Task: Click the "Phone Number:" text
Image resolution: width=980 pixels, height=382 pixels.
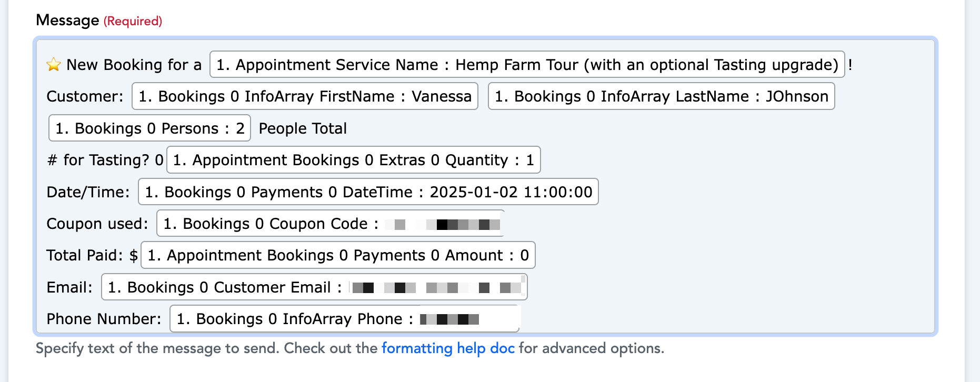Action: pos(104,319)
